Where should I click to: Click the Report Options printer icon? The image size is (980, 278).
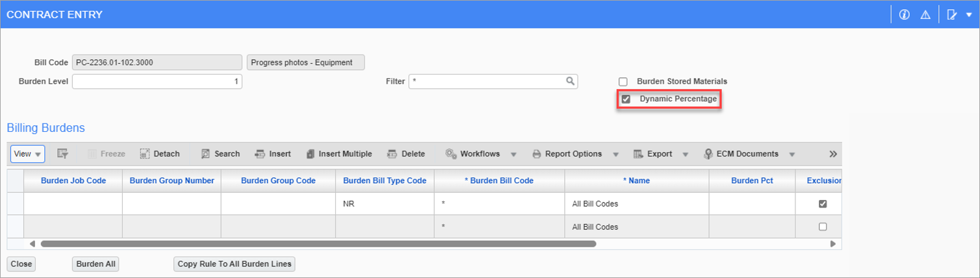tap(537, 154)
